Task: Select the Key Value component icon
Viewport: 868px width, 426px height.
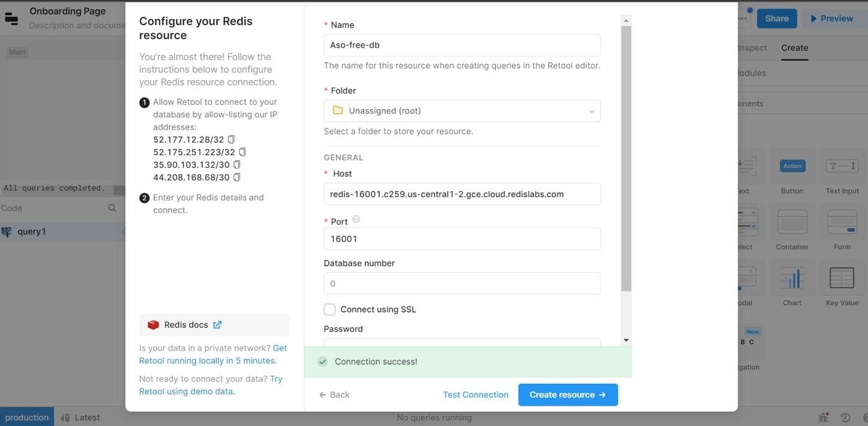Action: [841, 279]
